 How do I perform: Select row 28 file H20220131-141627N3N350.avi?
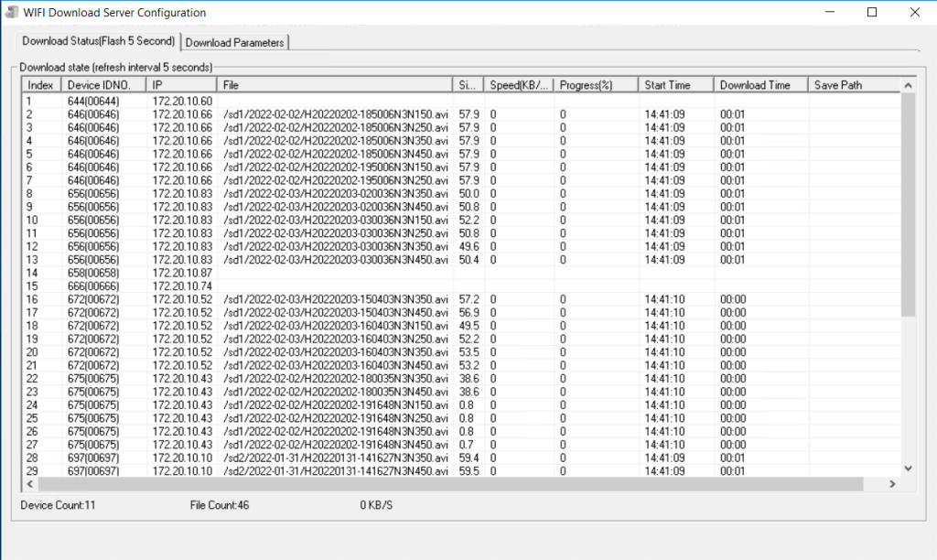coord(335,458)
